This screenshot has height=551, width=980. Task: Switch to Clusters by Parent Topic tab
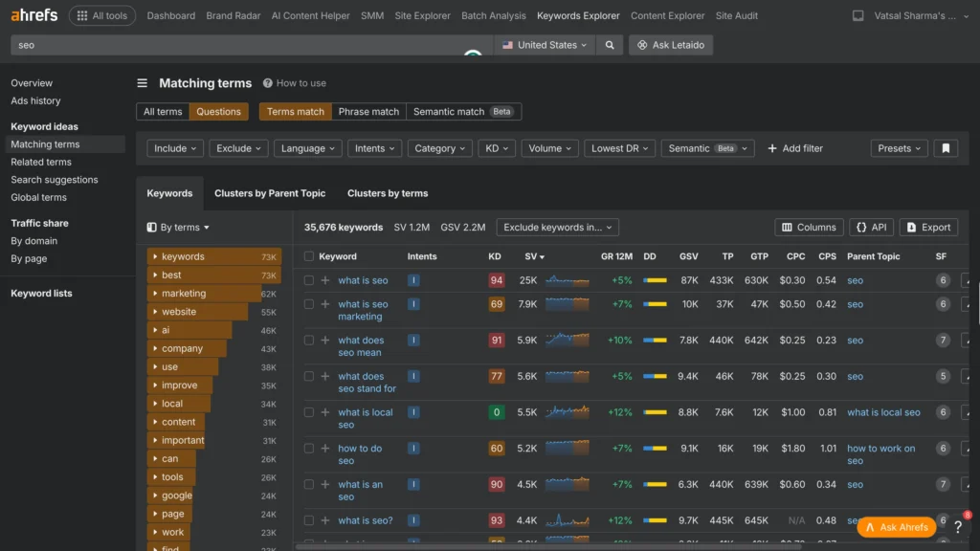(269, 193)
